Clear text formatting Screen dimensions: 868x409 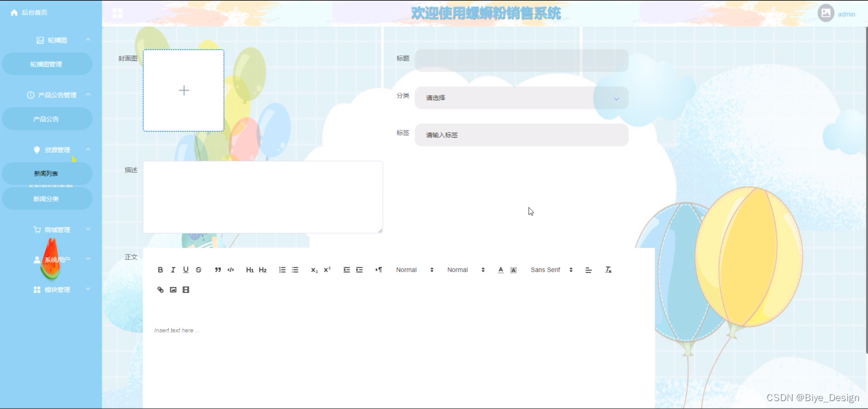(x=608, y=270)
